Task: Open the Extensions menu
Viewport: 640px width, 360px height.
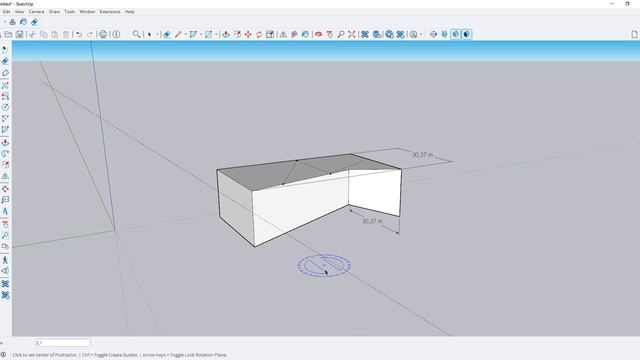Action: (110, 12)
